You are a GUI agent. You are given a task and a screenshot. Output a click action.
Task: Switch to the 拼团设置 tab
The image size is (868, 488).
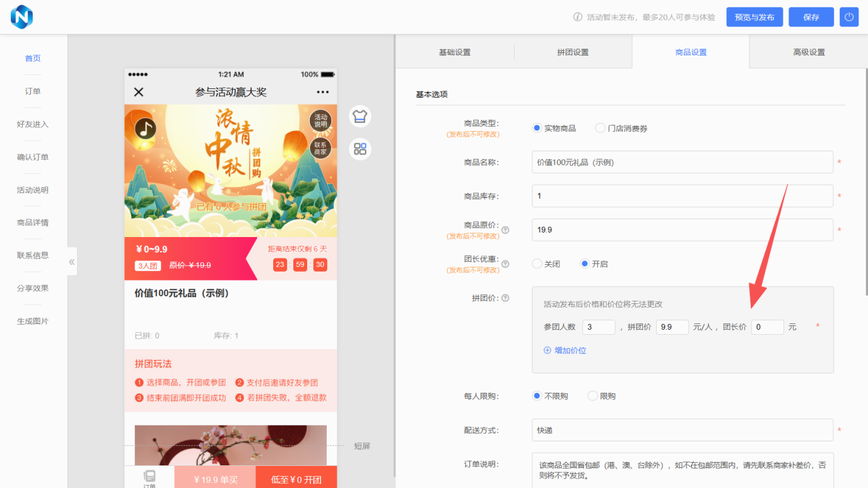tap(572, 52)
